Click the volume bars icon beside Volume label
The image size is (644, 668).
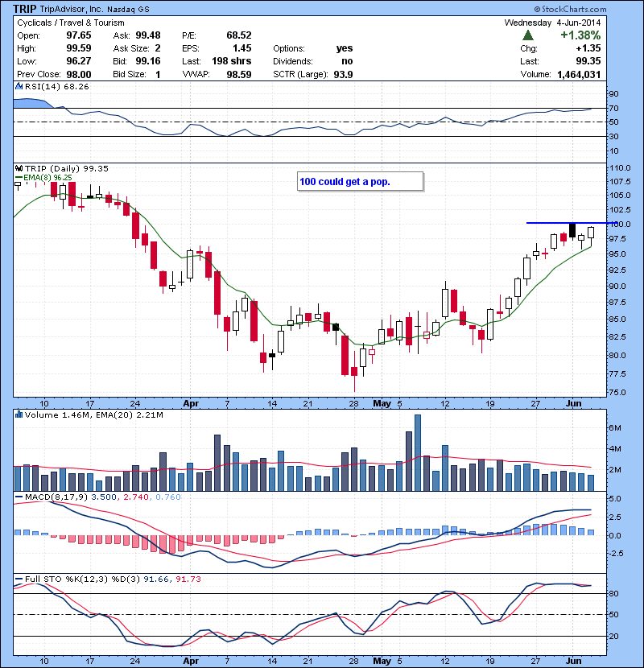pos(19,414)
